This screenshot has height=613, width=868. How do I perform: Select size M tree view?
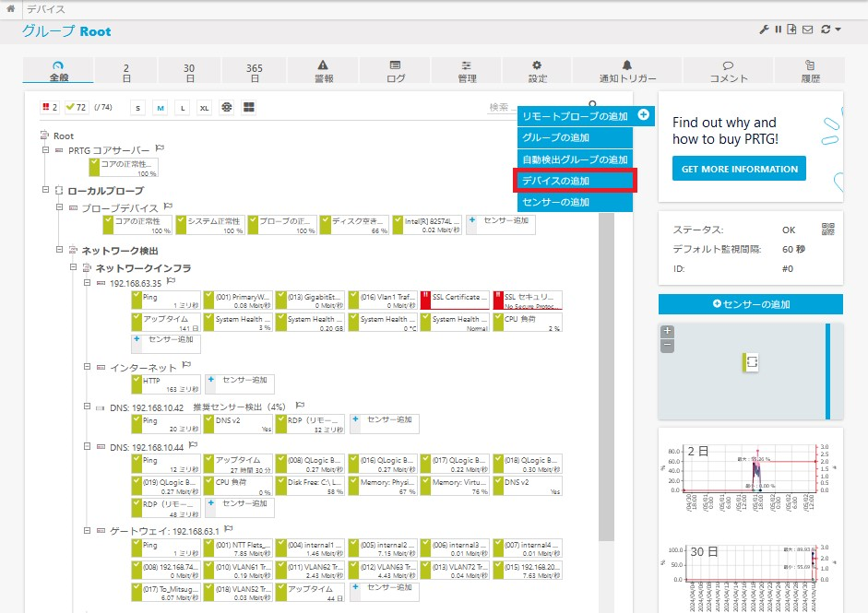pyautogui.click(x=161, y=107)
